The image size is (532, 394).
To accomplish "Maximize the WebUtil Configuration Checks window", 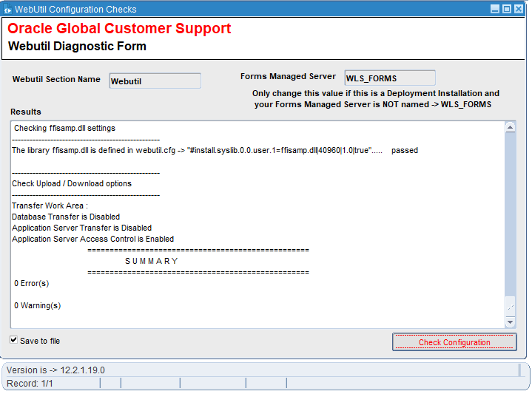I will coord(507,9).
